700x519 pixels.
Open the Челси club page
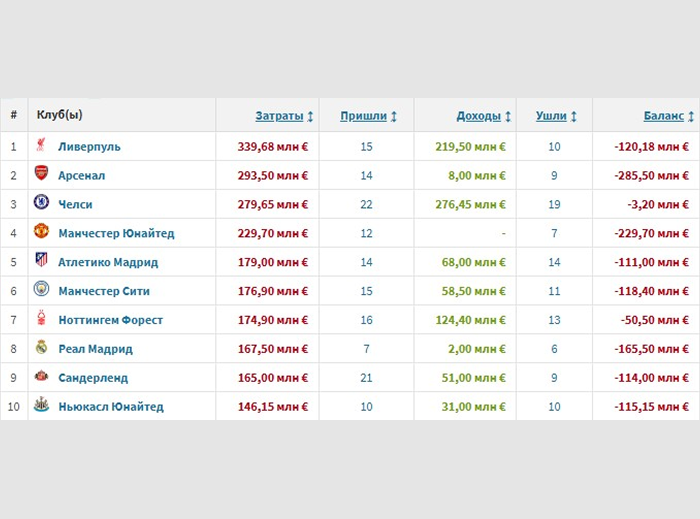tap(75, 204)
